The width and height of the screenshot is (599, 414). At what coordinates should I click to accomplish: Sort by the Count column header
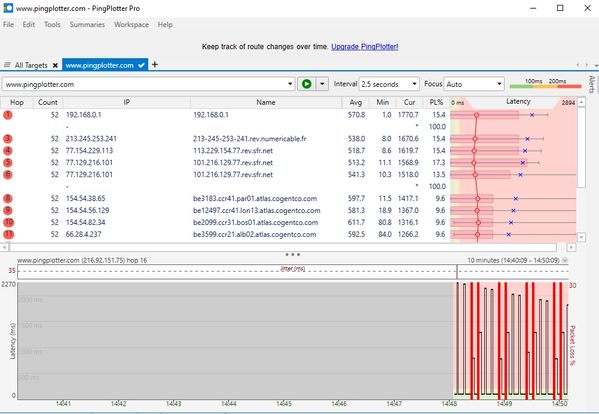(48, 102)
